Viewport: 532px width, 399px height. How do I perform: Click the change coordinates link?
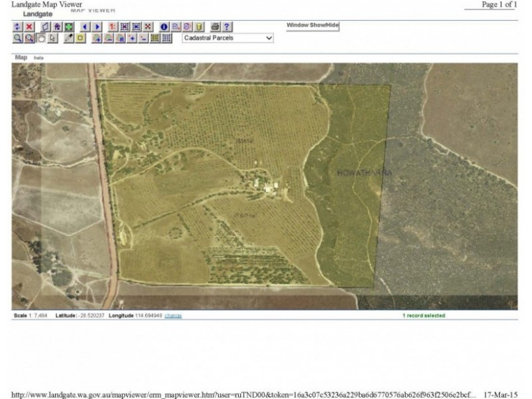tap(173, 315)
